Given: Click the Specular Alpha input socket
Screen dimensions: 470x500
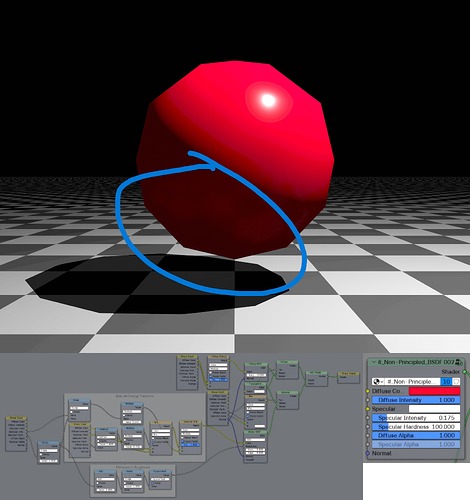Looking at the screenshot, I should pos(367,444).
